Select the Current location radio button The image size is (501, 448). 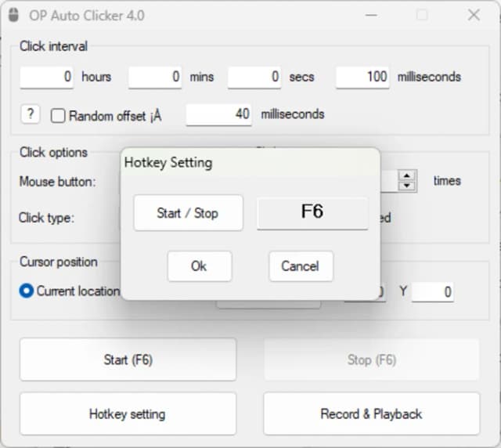click(26, 291)
